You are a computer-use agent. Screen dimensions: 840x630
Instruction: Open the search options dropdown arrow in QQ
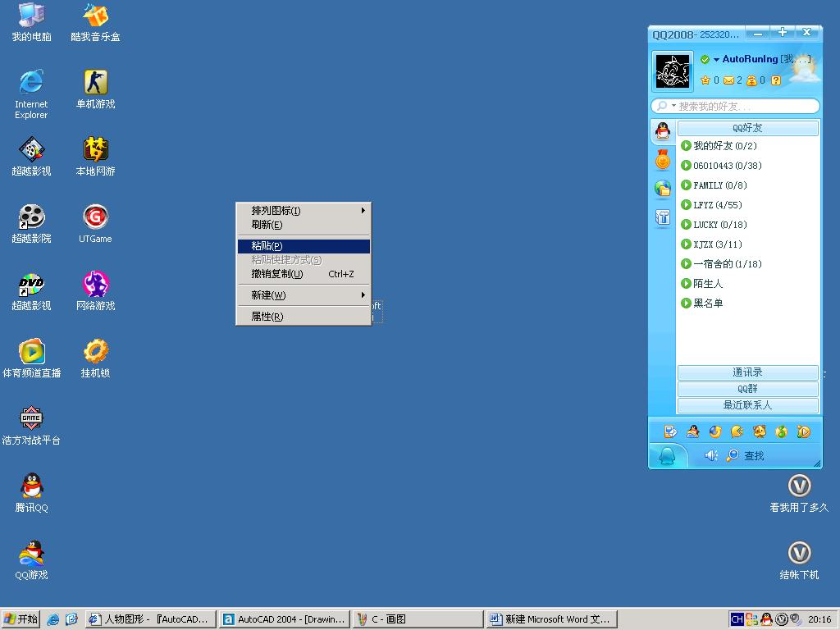click(x=674, y=106)
